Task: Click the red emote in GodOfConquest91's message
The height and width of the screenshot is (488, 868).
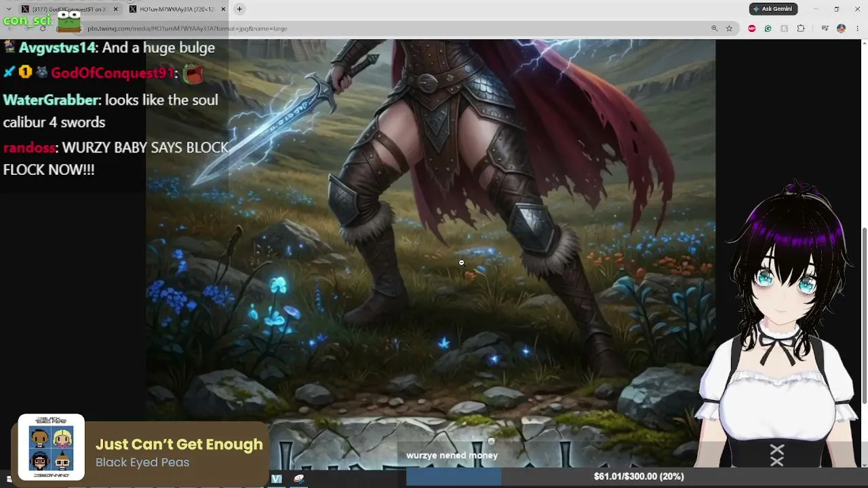Action: [x=193, y=74]
